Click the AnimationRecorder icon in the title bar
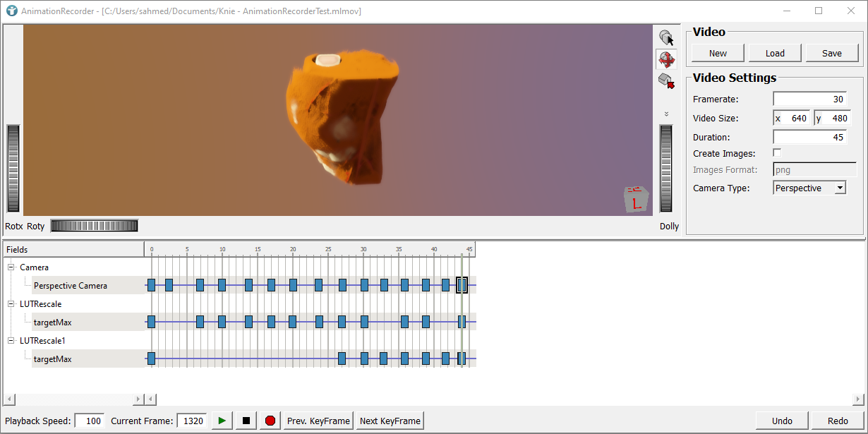Viewport: 868px width, 434px height. (x=10, y=11)
